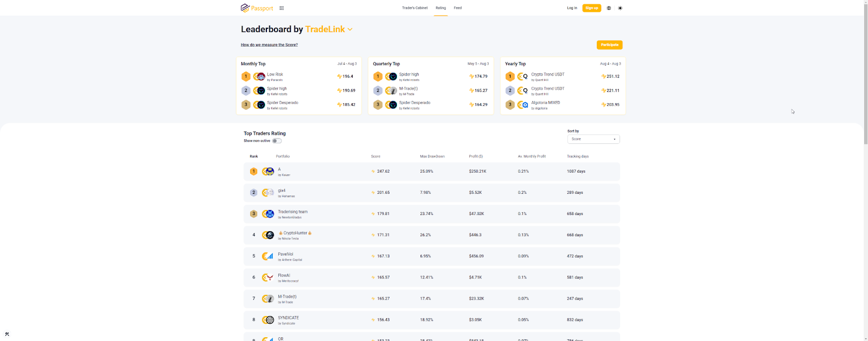Image resolution: width=868 pixels, height=341 pixels.
Task: Select the Rating tab
Action: [x=441, y=8]
